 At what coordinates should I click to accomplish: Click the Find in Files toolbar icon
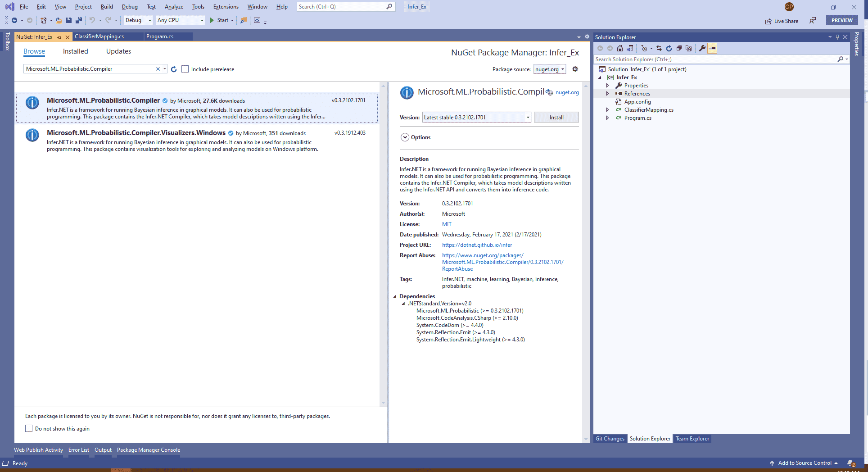244,20
